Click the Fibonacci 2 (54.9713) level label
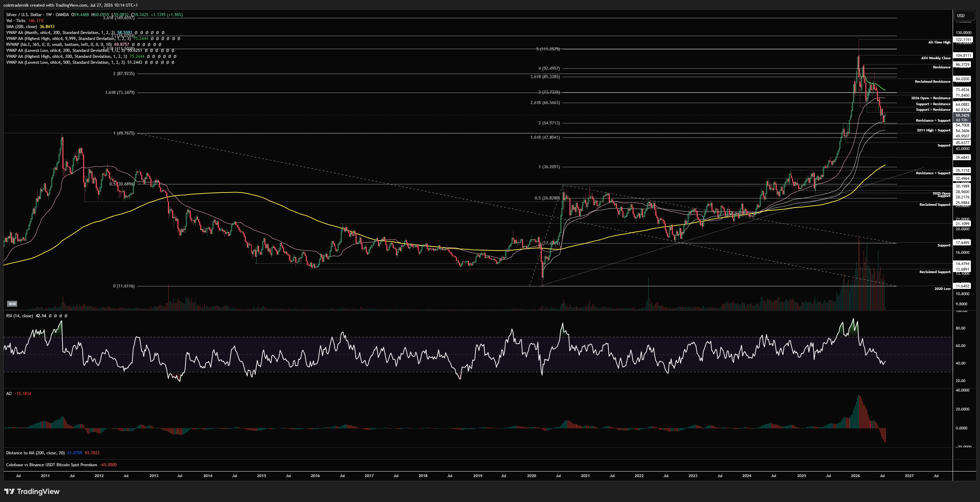The image size is (980, 502). (549, 123)
